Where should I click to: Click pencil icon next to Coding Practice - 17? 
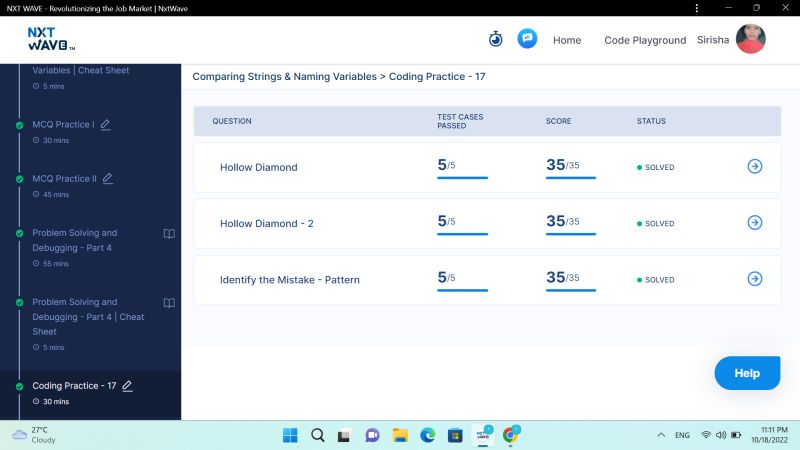click(127, 386)
